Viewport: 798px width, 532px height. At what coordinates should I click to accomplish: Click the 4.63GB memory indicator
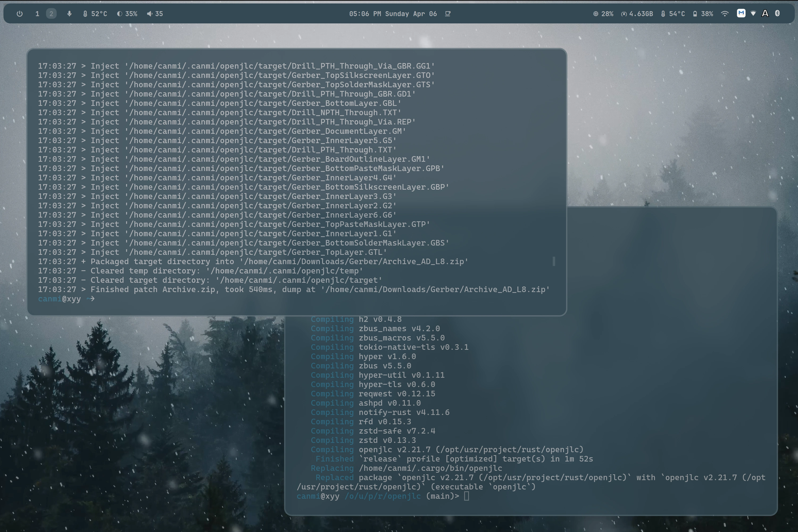(x=637, y=14)
